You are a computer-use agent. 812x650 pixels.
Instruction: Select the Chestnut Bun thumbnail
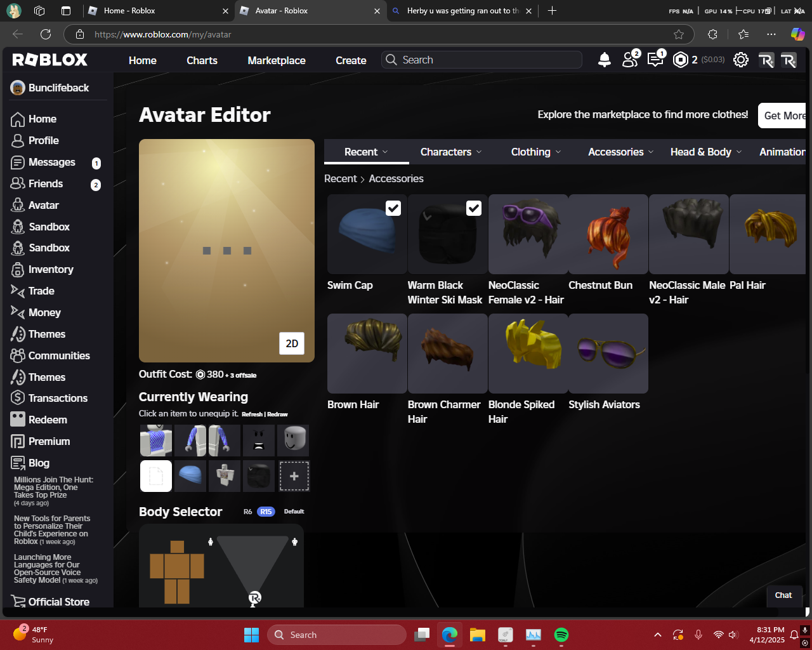pyautogui.click(x=608, y=234)
